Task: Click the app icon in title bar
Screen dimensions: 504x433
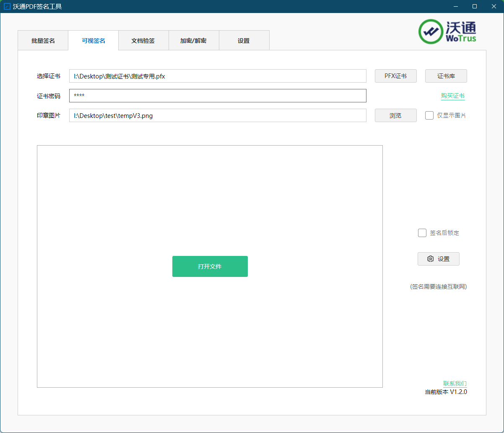Action: (x=7, y=6)
